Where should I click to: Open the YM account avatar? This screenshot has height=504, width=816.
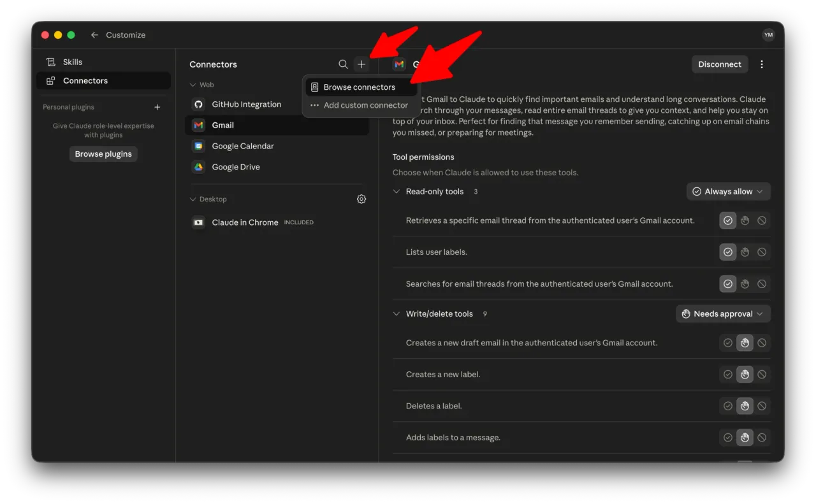click(x=768, y=35)
